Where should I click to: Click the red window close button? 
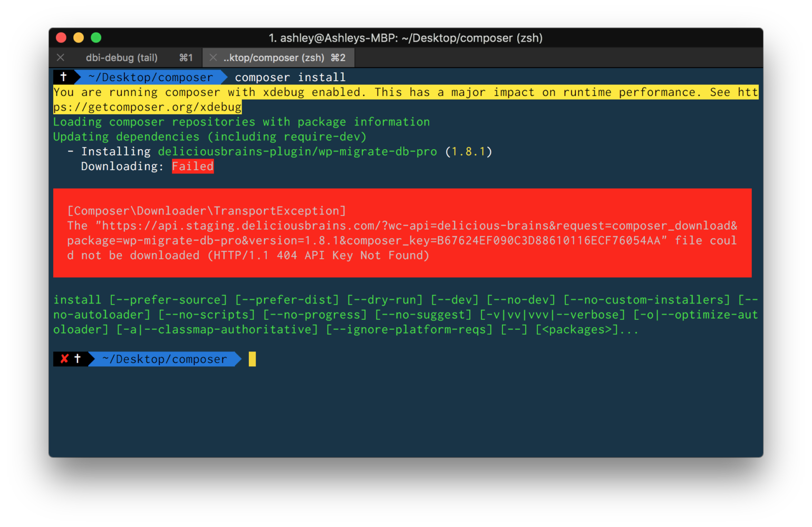click(61, 37)
